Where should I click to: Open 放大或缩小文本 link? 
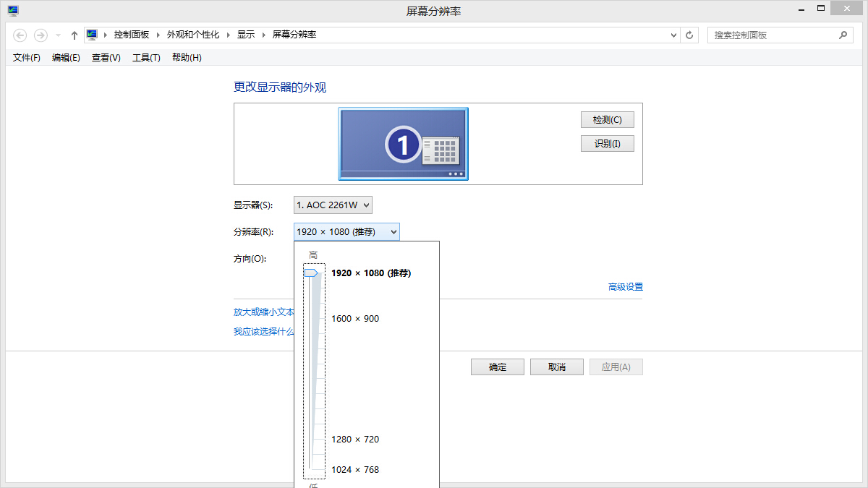(264, 312)
